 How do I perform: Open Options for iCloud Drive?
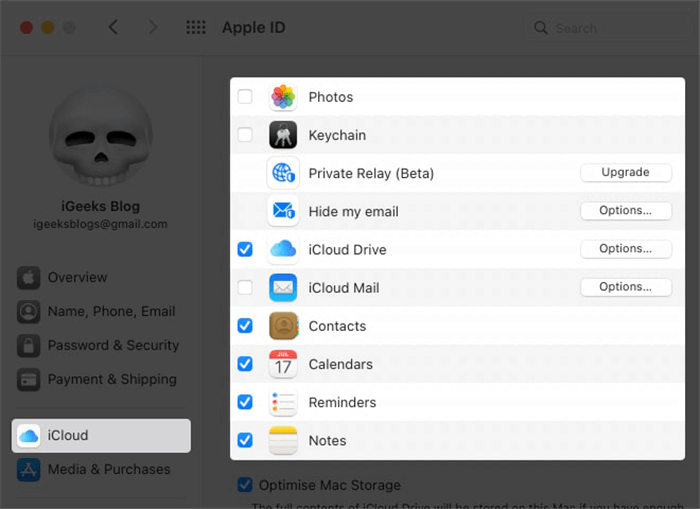tap(626, 249)
